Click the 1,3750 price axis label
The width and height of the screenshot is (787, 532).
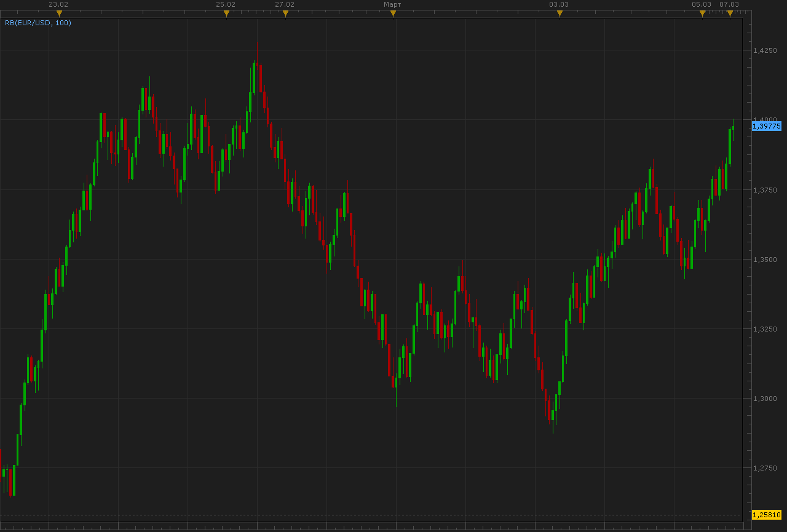tap(765, 190)
